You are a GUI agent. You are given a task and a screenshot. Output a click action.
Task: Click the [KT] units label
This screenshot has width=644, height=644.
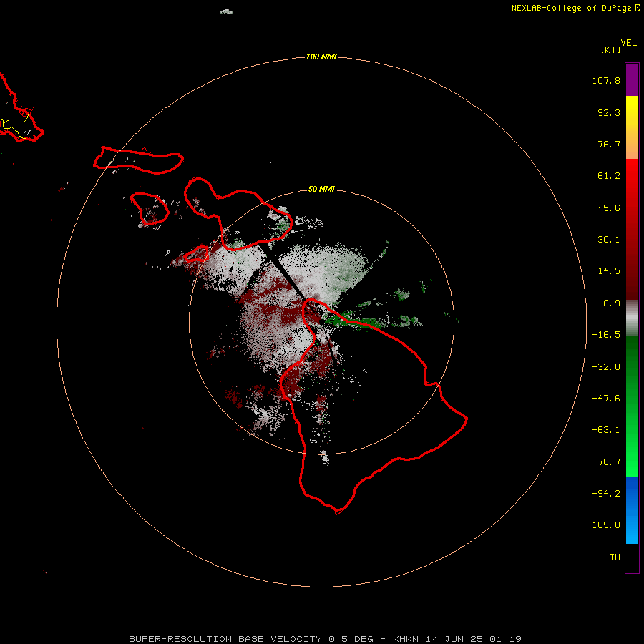tap(610, 49)
